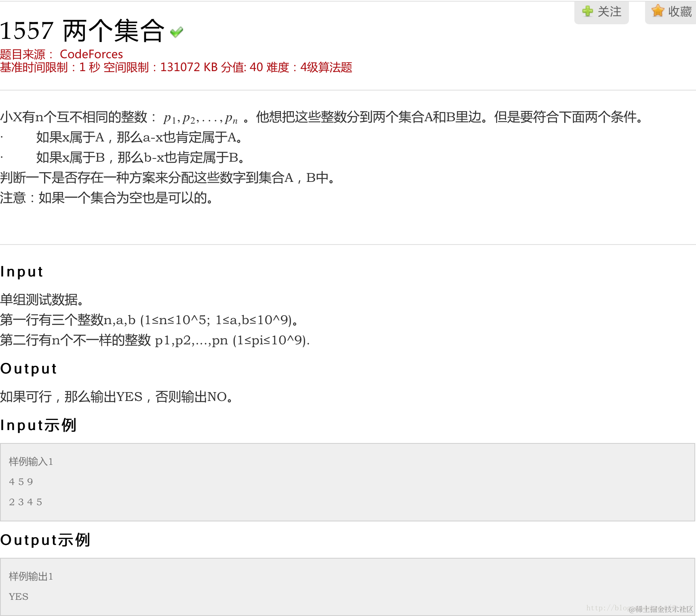Click the 分值: 40 text

(x=242, y=67)
